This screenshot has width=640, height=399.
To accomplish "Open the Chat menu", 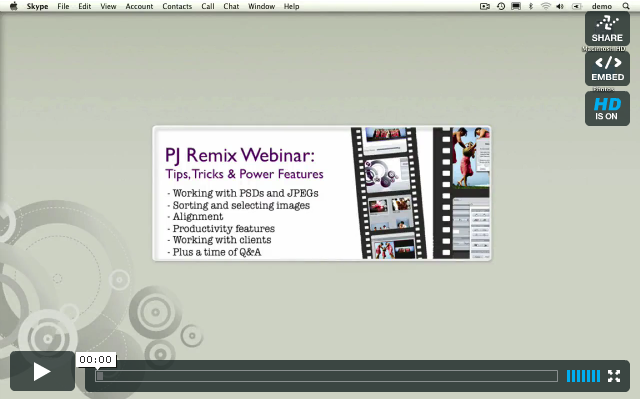I will click(x=231, y=6).
